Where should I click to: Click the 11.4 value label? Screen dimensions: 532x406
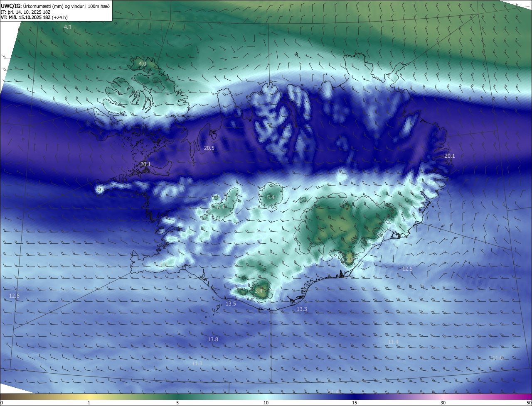[x=393, y=342]
